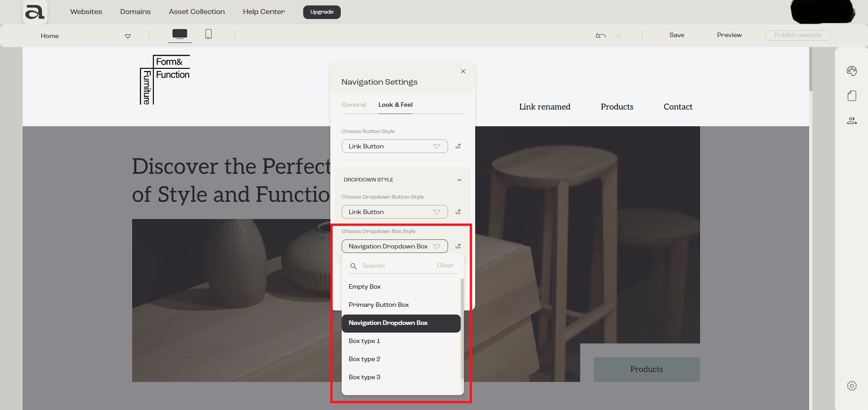Click the undo arrow icon

click(x=601, y=35)
